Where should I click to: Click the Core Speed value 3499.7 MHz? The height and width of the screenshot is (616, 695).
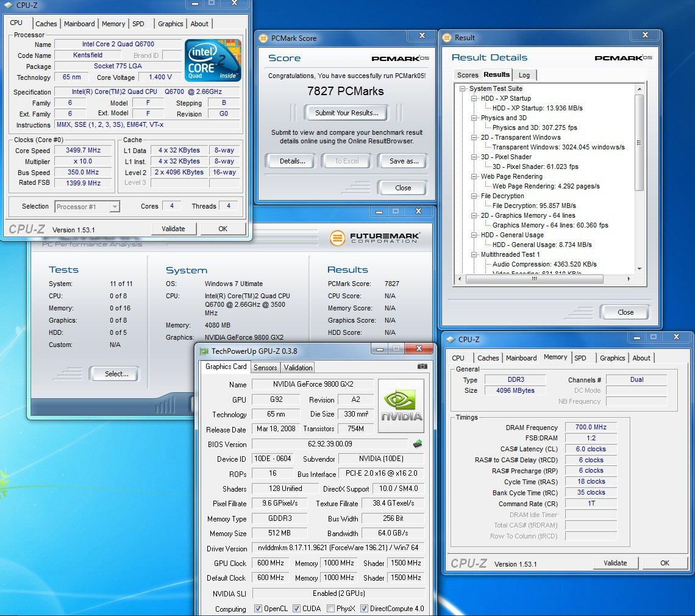point(84,151)
